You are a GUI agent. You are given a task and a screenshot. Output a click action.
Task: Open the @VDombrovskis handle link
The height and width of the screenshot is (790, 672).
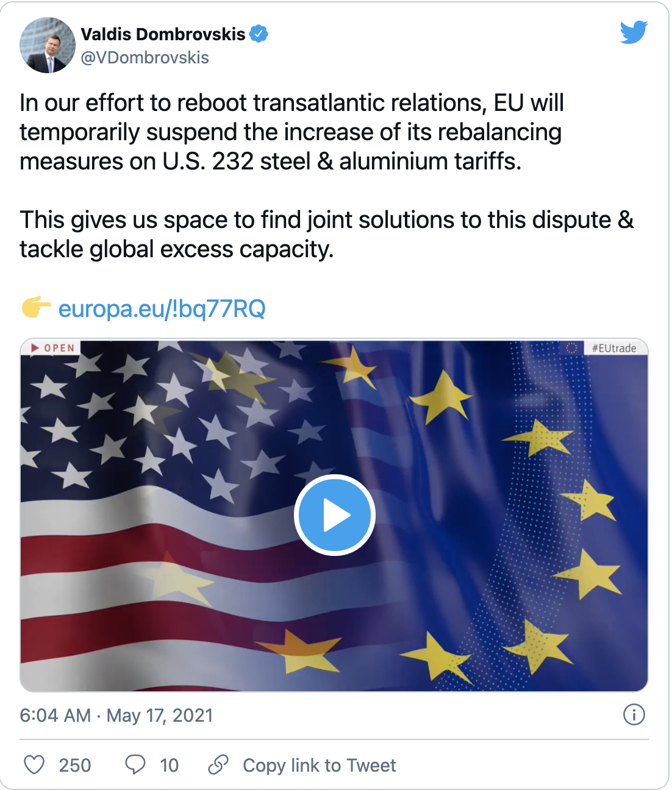(145, 58)
